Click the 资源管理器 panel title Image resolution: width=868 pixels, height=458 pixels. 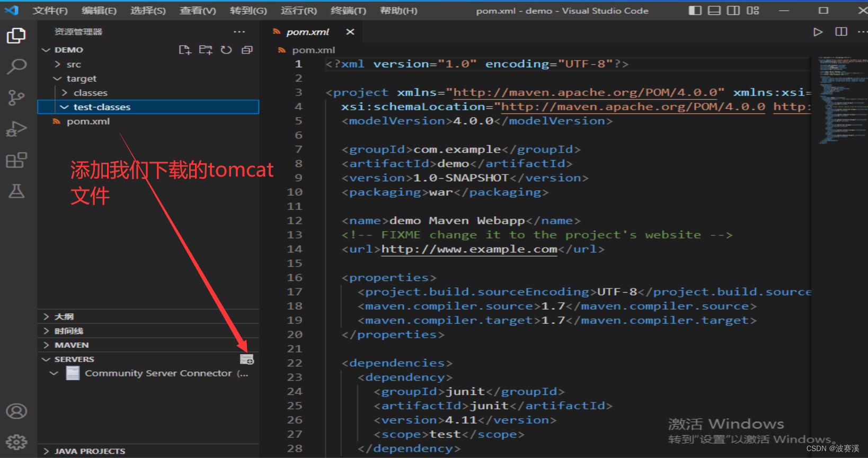pos(78,32)
